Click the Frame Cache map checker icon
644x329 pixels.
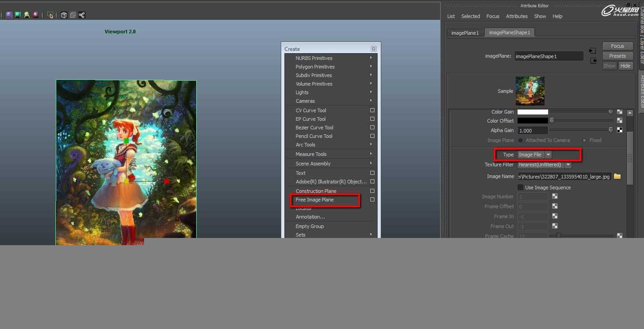coord(620,235)
